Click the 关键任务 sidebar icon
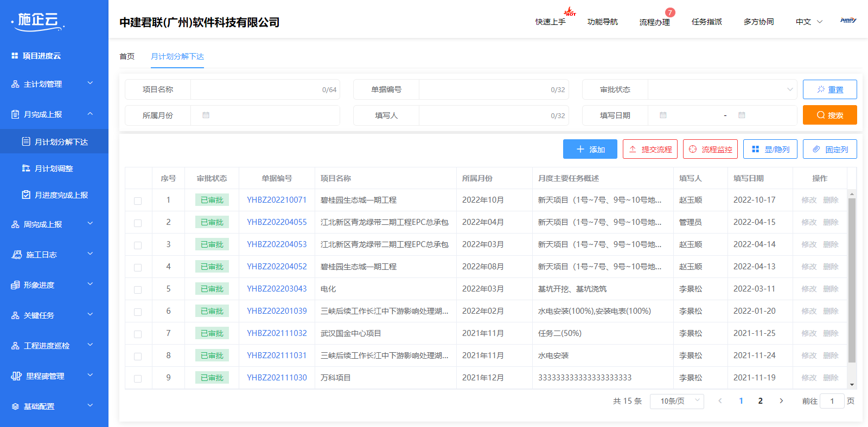The height and width of the screenshot is (427, 868). (15, 315)
